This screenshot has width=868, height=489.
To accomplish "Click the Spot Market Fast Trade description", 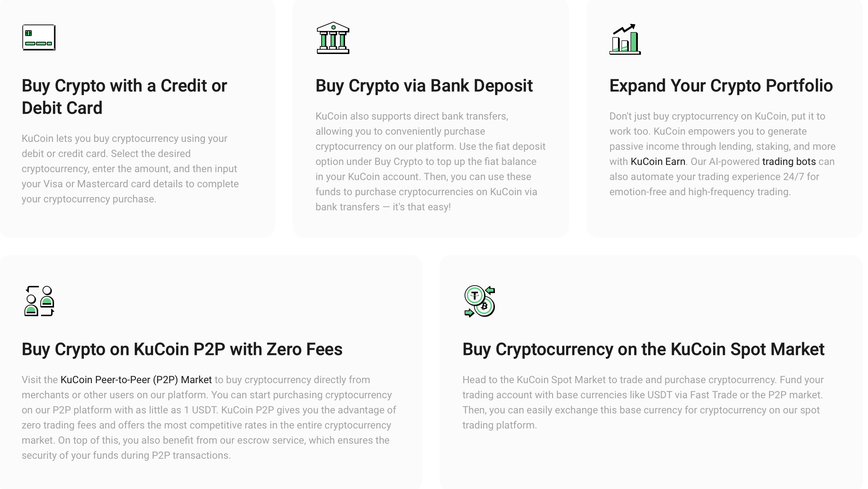I will pos(643,402).
